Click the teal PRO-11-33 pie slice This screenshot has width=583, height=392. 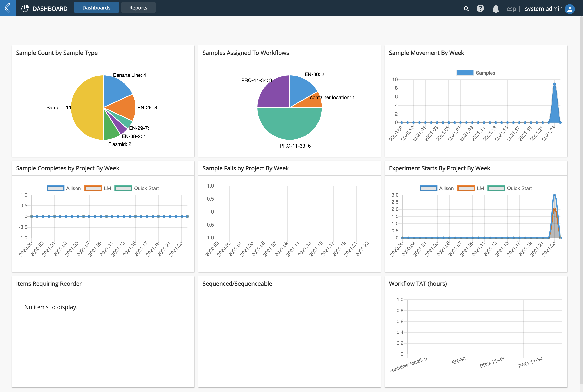pos(289,124)
